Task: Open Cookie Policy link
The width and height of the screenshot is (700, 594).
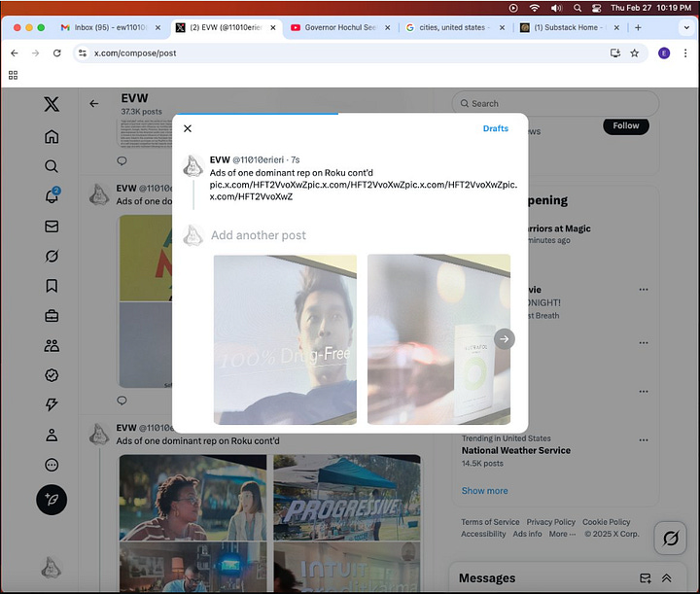Action: (x=607, y=522)
